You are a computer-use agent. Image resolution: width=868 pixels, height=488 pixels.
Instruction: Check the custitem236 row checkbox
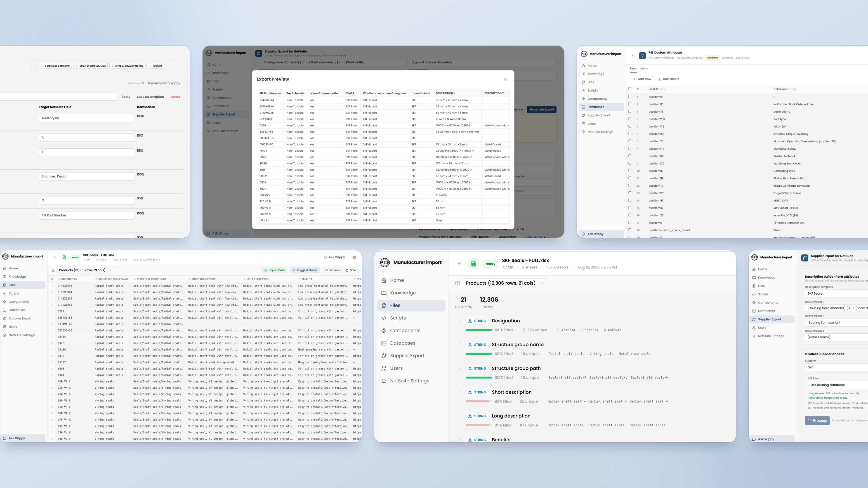tap(630, 119)
